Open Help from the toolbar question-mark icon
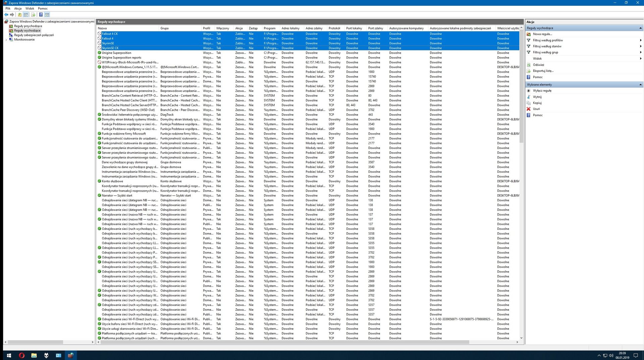This screenshot has width=644, height=360. pos(41,15)
